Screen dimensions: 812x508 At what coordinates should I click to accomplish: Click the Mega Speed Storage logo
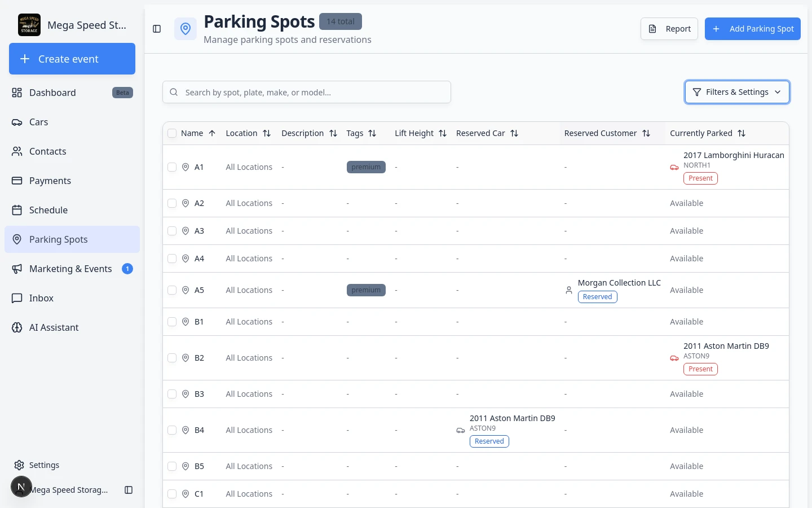click(29, 25)
